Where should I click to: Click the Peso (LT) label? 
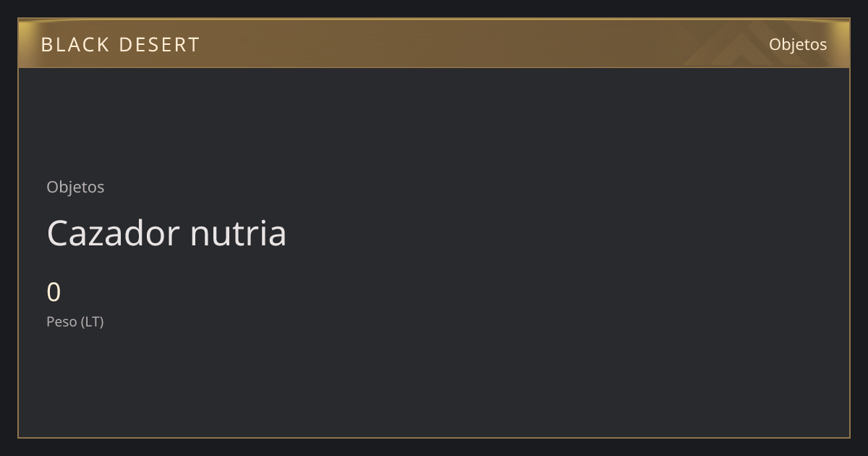[x=75, y=321]
